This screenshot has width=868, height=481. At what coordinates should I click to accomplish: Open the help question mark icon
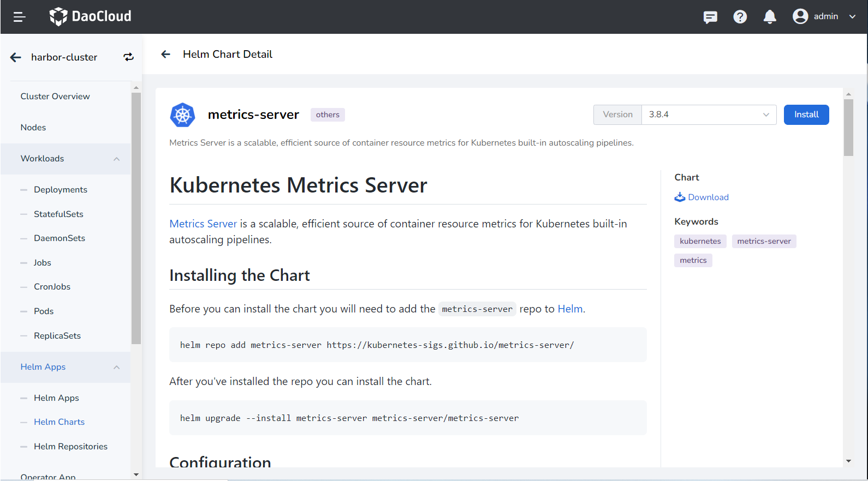(x=740, y=17)
